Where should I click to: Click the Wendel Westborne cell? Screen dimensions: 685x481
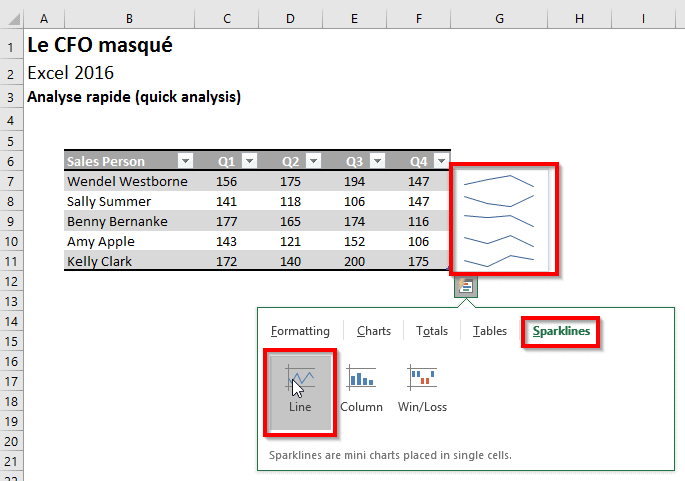click(x=128, y=182)
